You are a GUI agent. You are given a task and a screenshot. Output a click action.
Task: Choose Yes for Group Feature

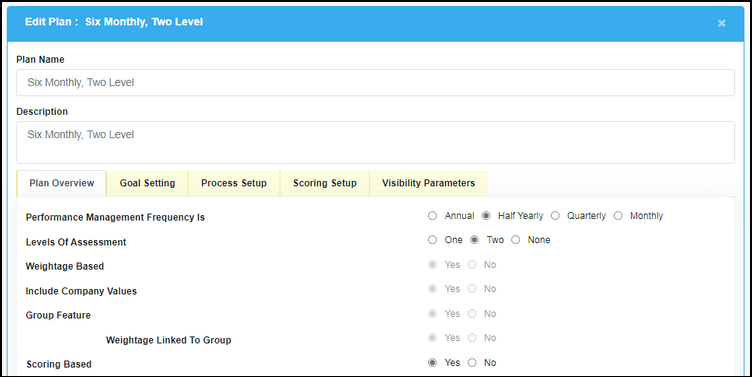click(x=433, y=314)
